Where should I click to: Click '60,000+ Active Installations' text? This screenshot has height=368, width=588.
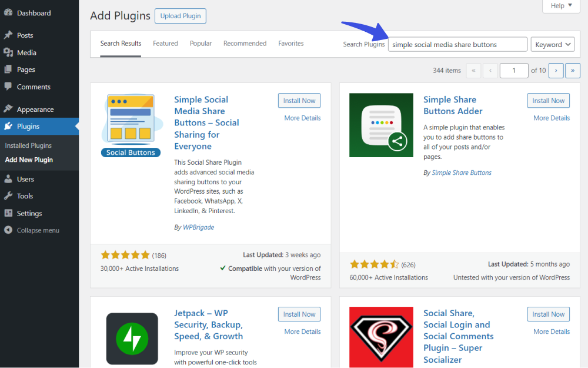point(389,277)
